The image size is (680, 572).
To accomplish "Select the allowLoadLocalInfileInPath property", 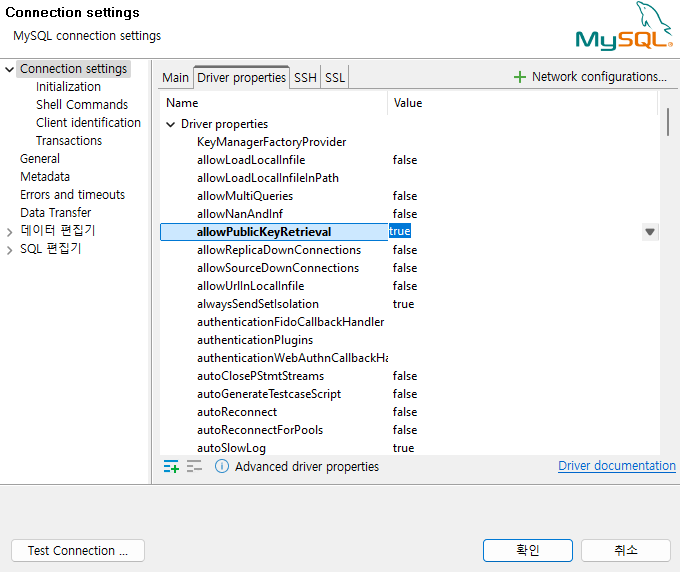I will click(268, 178).
